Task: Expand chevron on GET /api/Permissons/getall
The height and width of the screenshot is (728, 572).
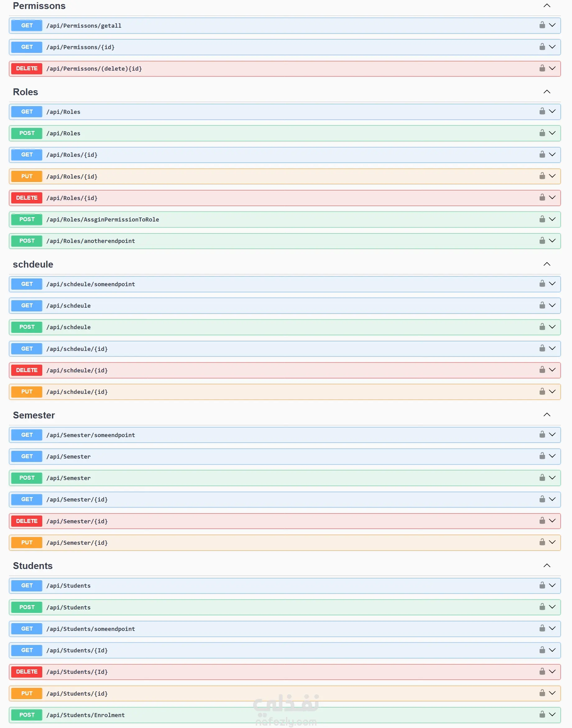Action: [x=552, y=25]
